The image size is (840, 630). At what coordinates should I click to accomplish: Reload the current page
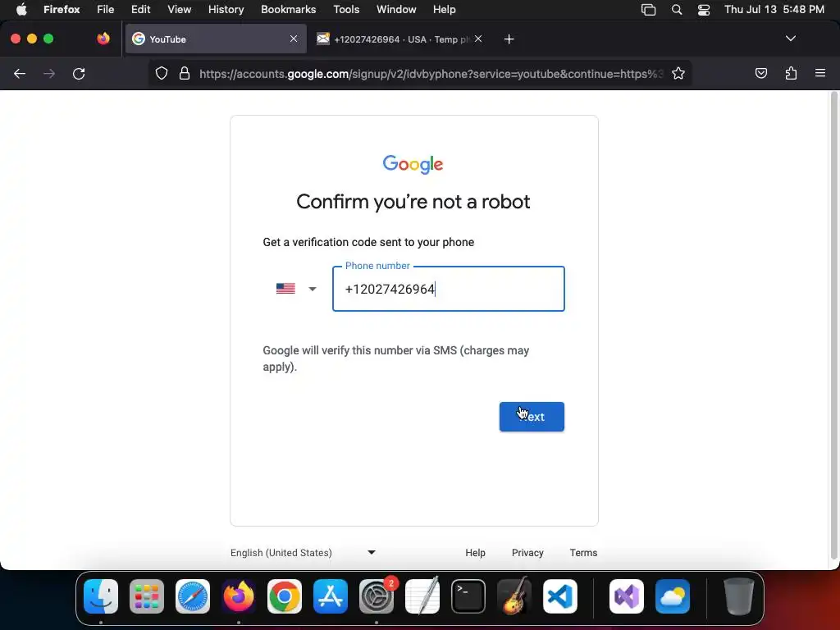tap(79, 73)
